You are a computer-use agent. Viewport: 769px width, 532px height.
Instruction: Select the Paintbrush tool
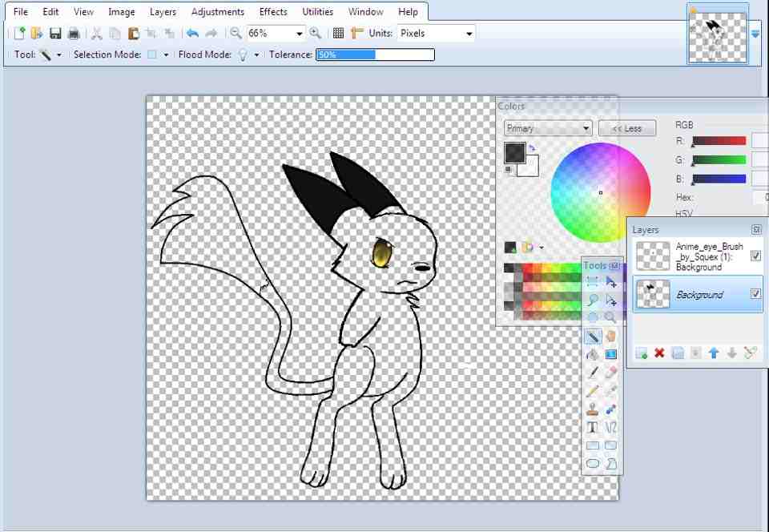tap(593, 373)
